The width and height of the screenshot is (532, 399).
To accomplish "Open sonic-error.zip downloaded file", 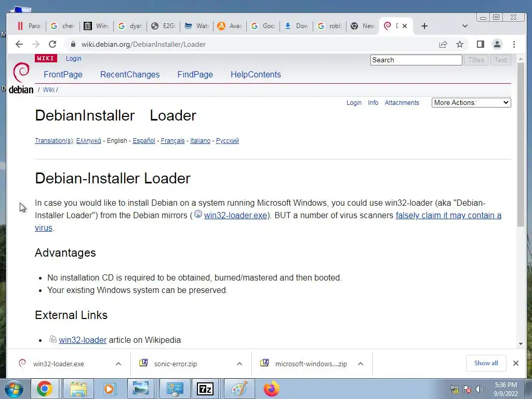I will (x=176, y=364).
